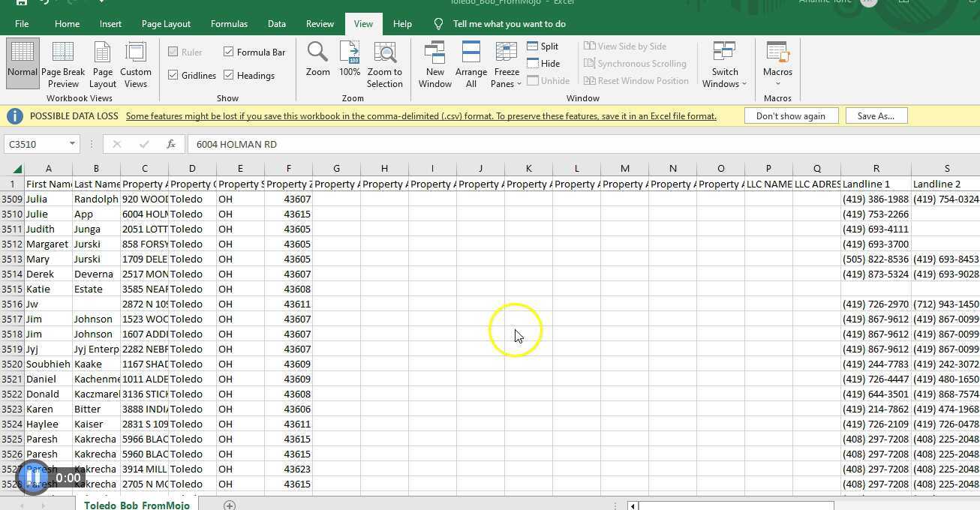Add a new sheet with the plus button

pos(230,505)
